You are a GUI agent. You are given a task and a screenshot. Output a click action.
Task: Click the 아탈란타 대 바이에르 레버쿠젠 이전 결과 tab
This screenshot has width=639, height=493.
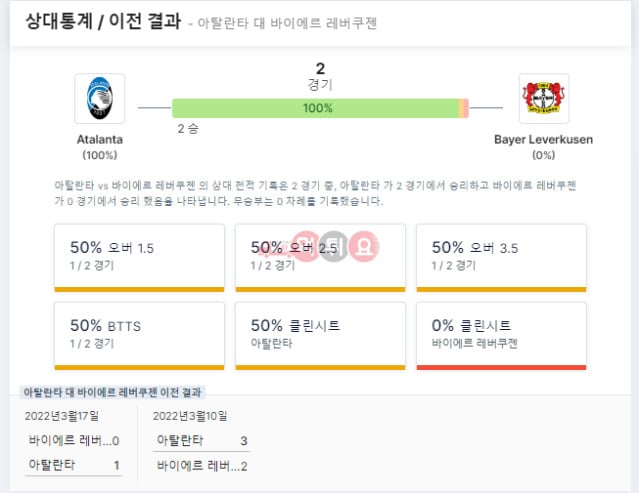click(112, 392)
